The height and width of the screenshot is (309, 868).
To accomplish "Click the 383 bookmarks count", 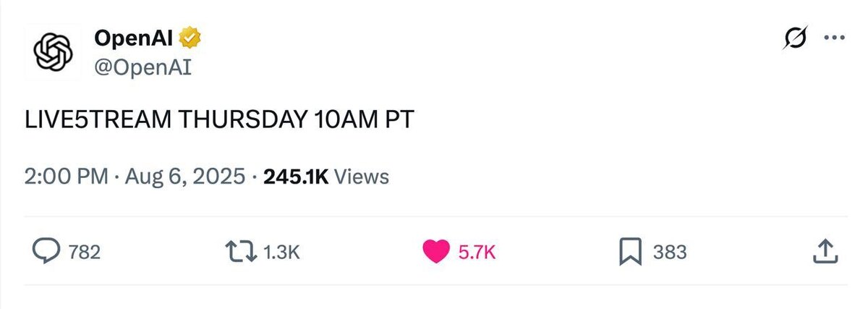I will point(670,252).
